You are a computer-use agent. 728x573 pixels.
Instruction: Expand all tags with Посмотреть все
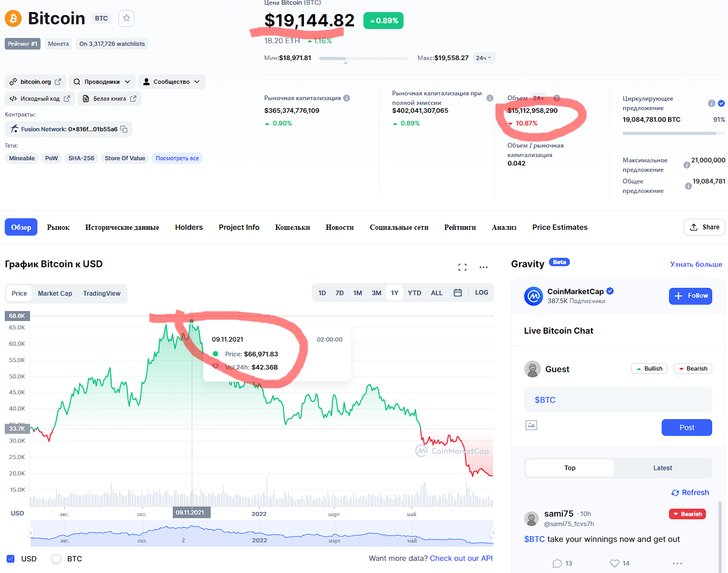click(178, 158)
